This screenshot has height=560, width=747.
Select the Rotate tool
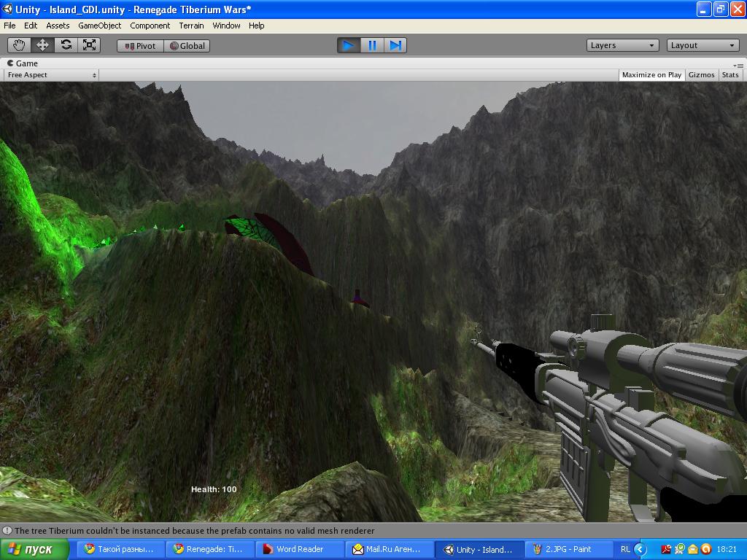click(x=66, y=45)
